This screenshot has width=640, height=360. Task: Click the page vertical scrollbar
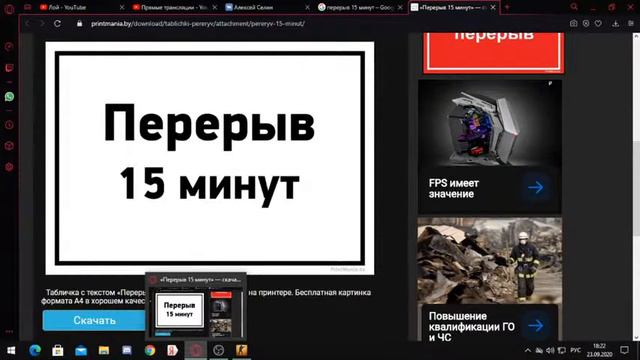[636, 188]
